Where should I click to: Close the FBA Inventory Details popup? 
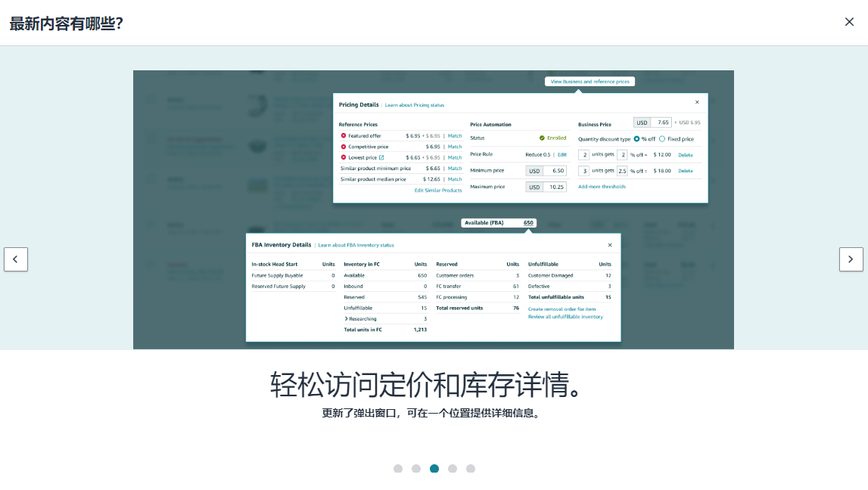[x=609, y=244]
